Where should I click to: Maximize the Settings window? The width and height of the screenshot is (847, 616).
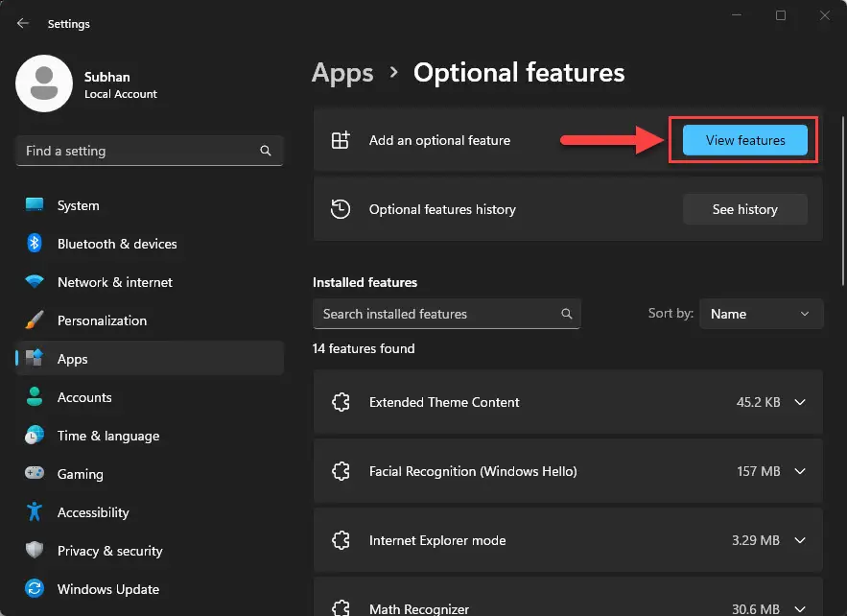pos(781,15)
